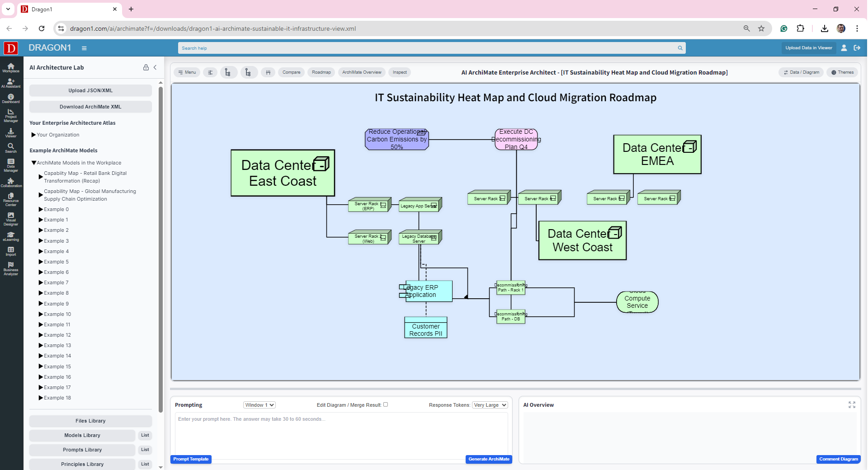Click the Generate ArchiMate button
Image resolution: width=868 pixels, height=470 pixels.
tap(488, 459)
